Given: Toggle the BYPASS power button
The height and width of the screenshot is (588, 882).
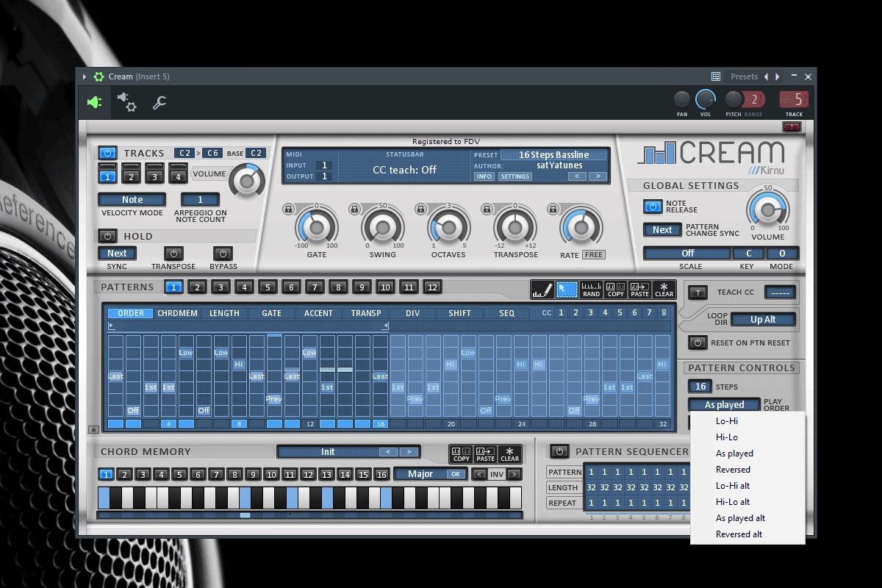Looking at the screenshot, I should pos(223,254).
